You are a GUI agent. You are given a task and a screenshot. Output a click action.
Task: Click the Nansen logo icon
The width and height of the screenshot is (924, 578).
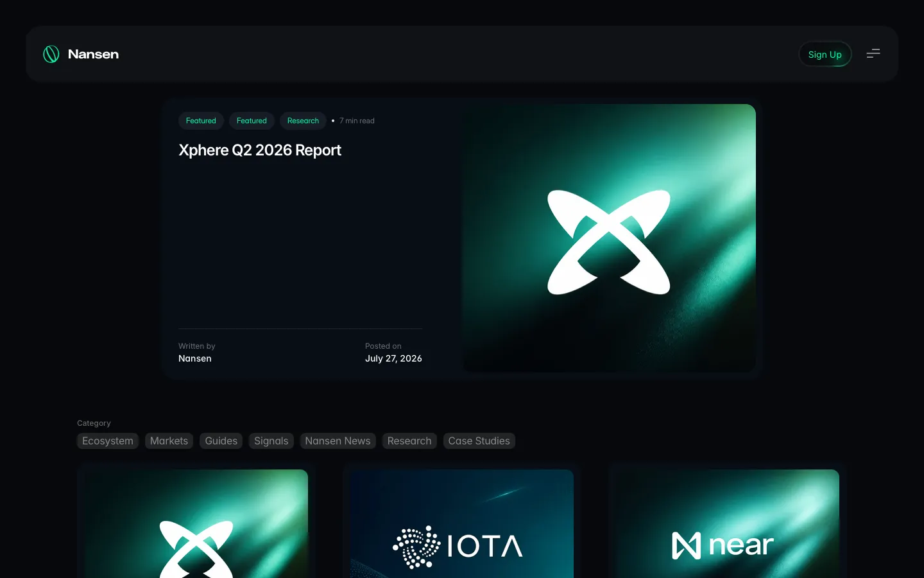pos(51,54)
